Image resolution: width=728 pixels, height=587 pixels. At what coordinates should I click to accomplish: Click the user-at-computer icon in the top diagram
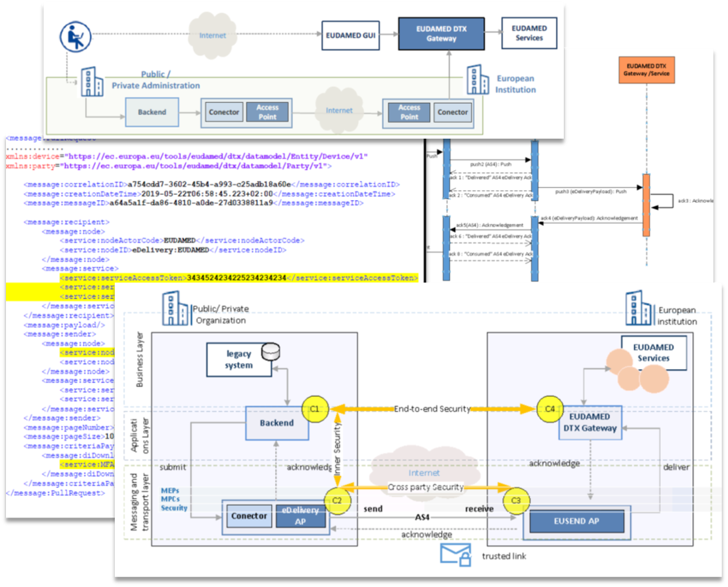pos(75,37)
